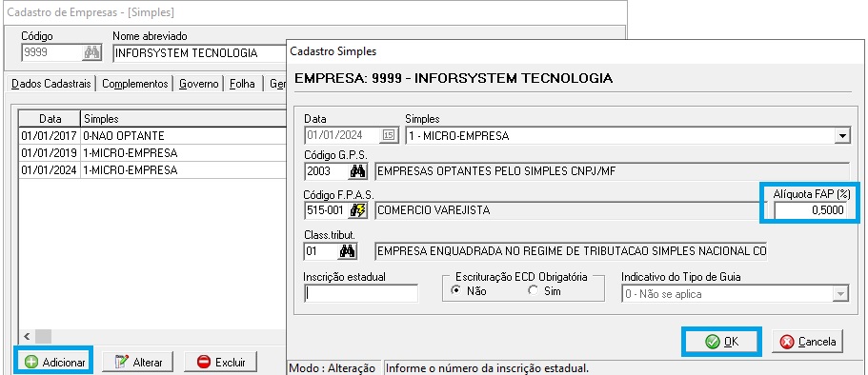Go to the Folha tab
Screen dimensions: 868x375
click(242, 84)
